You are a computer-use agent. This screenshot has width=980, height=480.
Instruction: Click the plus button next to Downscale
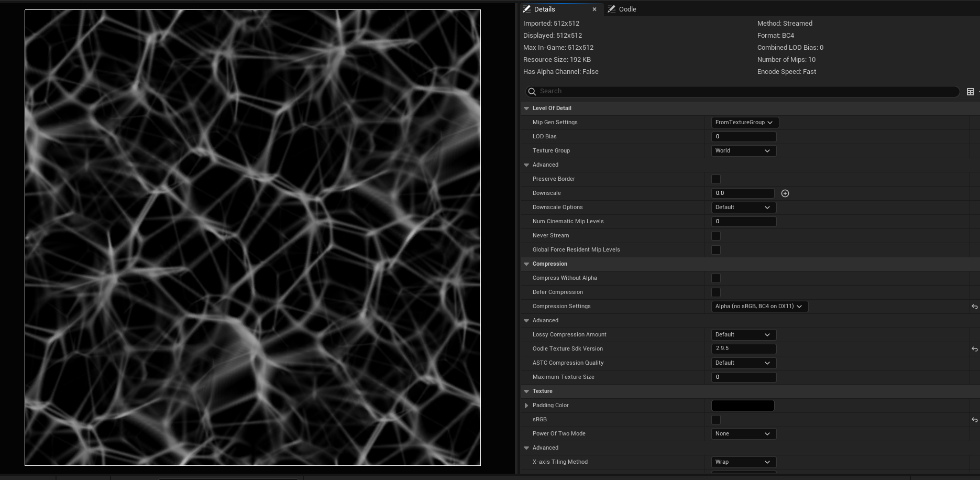785,193
